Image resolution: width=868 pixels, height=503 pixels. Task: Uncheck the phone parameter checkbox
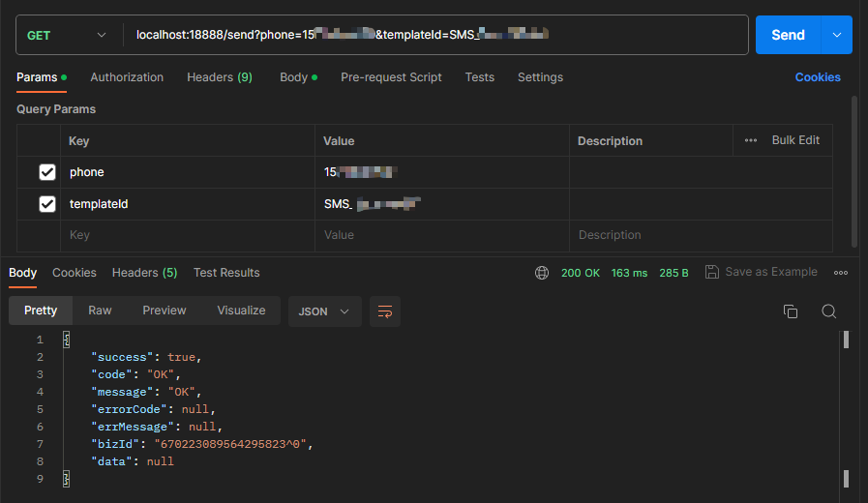pos(47,172)
